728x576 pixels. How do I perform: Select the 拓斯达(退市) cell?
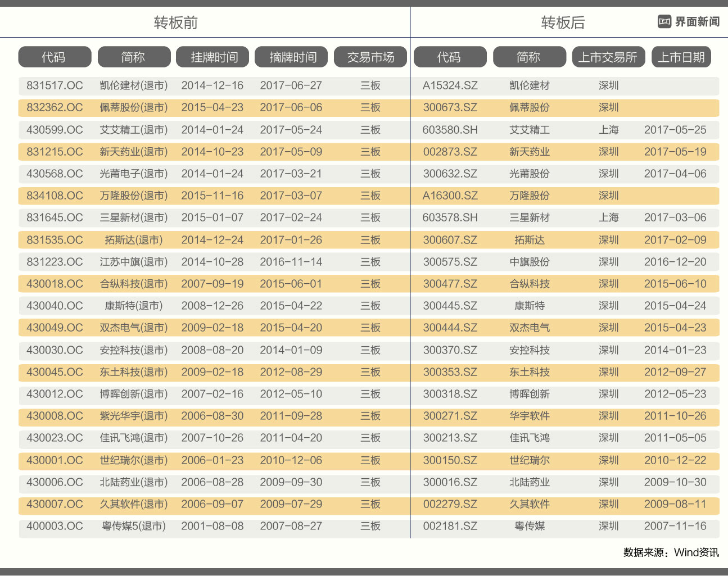click(x=134, y=240)
